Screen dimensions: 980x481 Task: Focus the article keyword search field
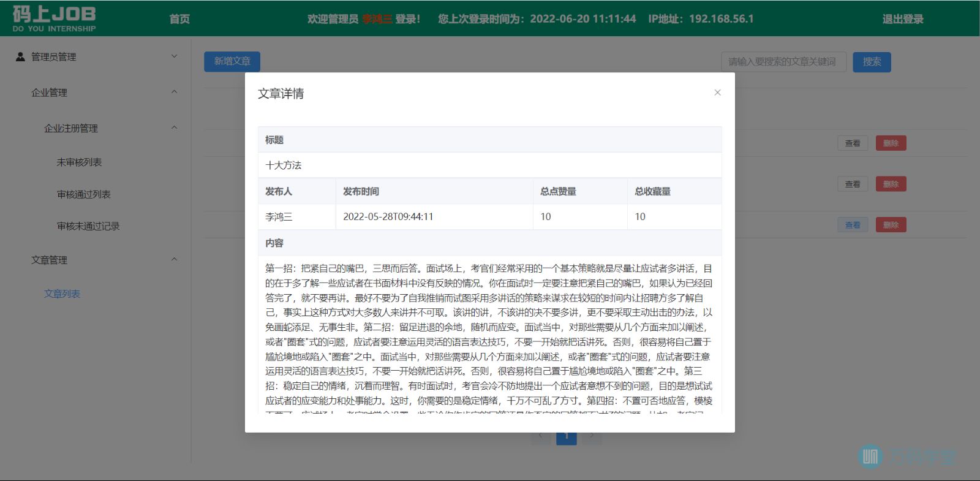pyautogui.click(x=783, y=61)
